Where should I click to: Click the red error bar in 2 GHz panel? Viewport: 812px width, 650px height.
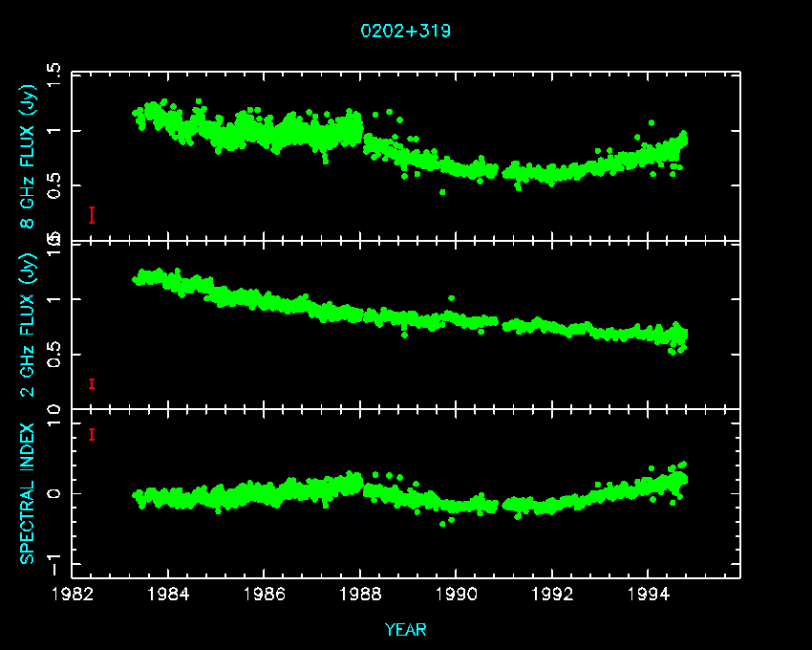92,384
